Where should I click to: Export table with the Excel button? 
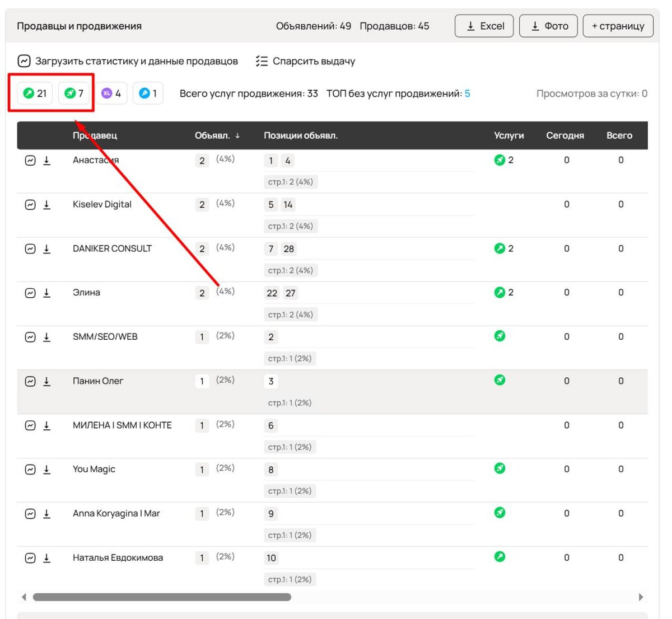[x=484, y=26]
